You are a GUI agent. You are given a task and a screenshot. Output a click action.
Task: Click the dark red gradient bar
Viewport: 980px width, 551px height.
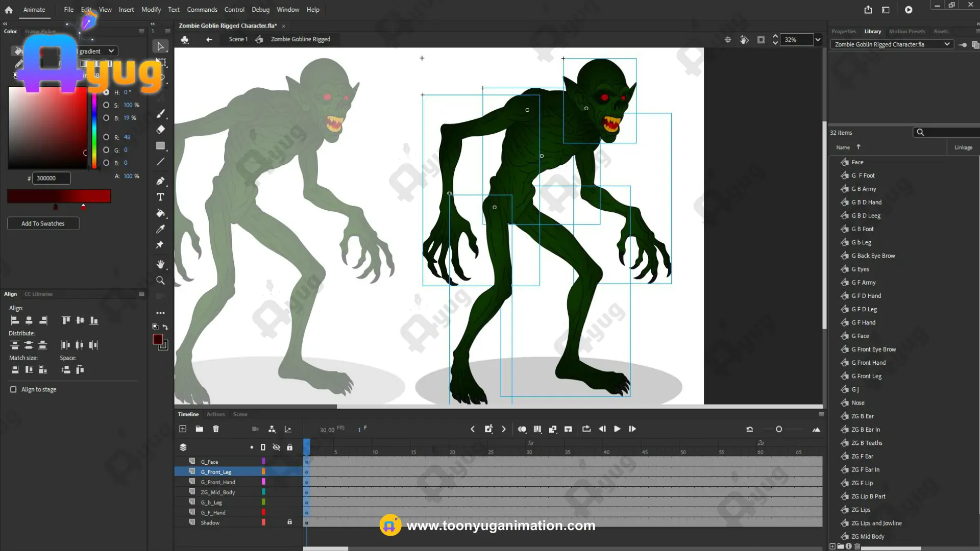(59, 196)
